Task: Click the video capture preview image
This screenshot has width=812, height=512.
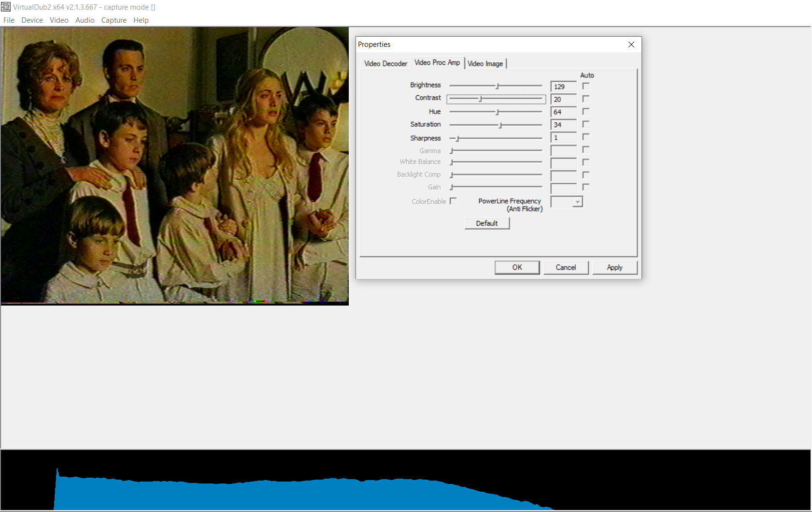Action: tap(175, 166)
